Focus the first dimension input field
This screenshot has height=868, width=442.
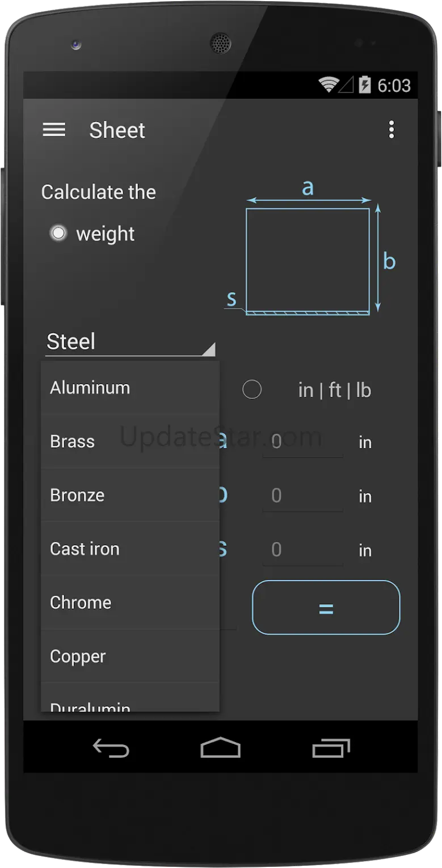click(302, 442)
